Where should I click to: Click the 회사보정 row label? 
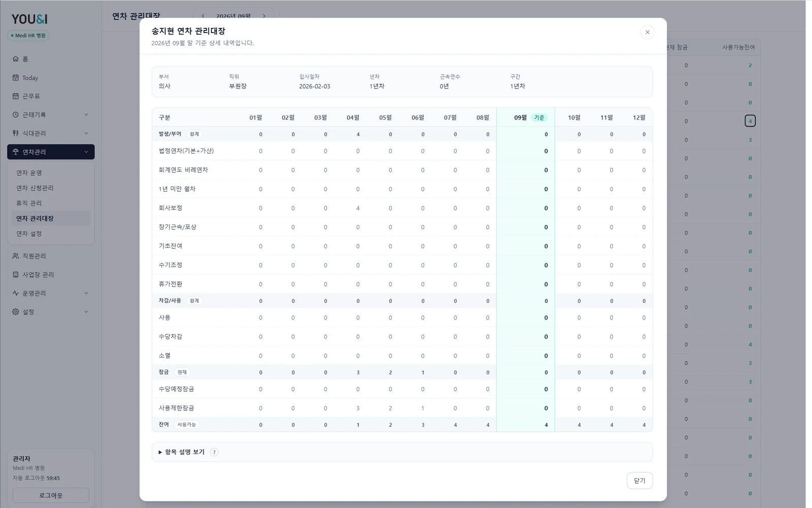coord(171,208)
